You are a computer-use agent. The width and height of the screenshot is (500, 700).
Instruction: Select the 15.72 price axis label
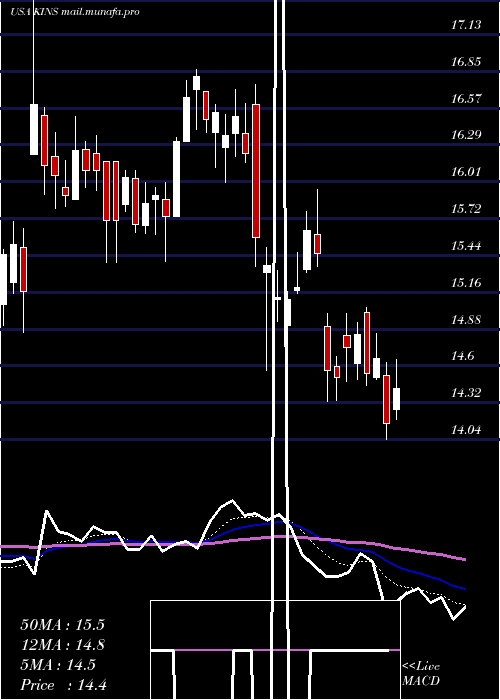coord(466,209)
